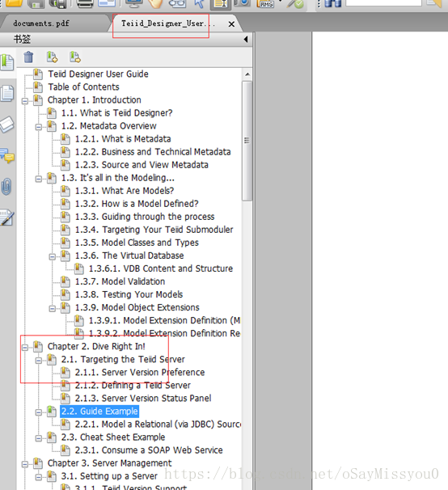
Task: Click the bookmark icon beside 1.1. What is Teiid Designer?
Action: click(52, 113)
